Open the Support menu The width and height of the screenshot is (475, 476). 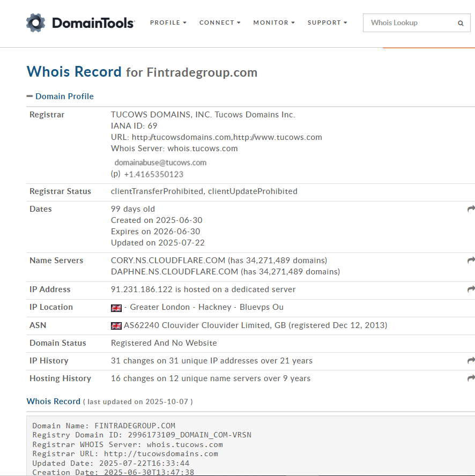[327, 23]
